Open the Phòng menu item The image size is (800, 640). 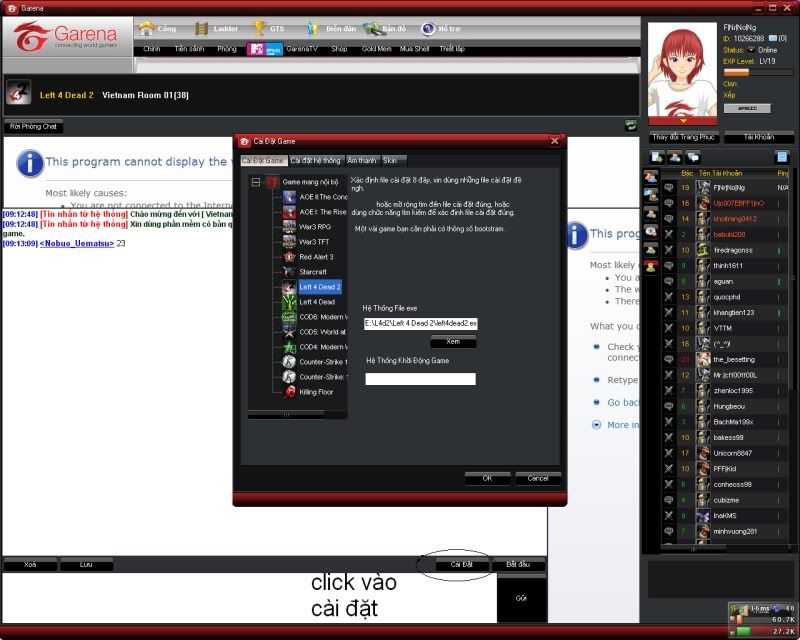(x=227, y=49)
